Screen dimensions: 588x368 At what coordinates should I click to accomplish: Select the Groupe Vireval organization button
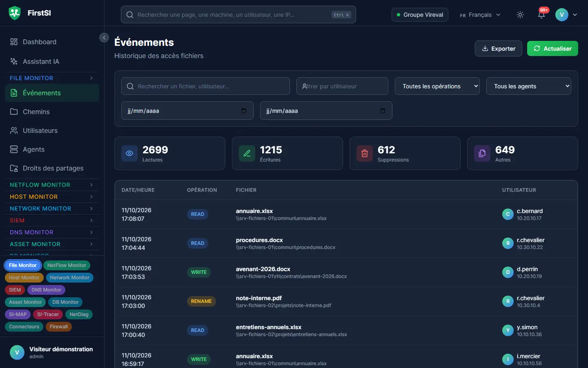tap(420, 15)
